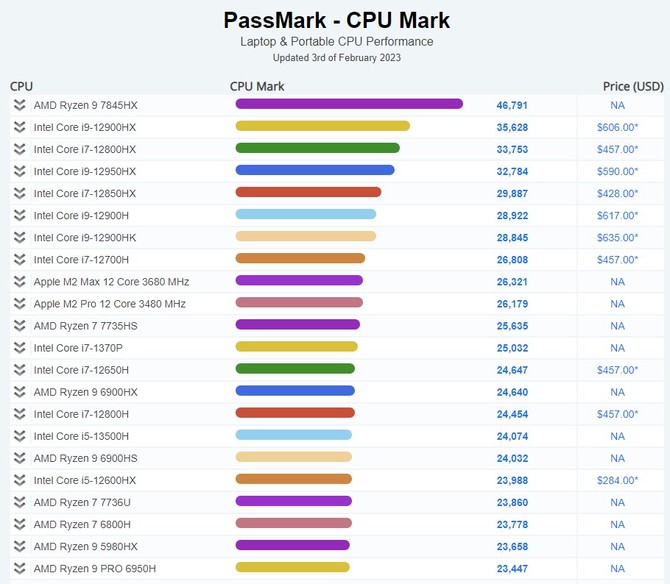Expand the Intel Core i9-12900H row chevron
This screenshot has height=584, width=670.
pos(19,215)
